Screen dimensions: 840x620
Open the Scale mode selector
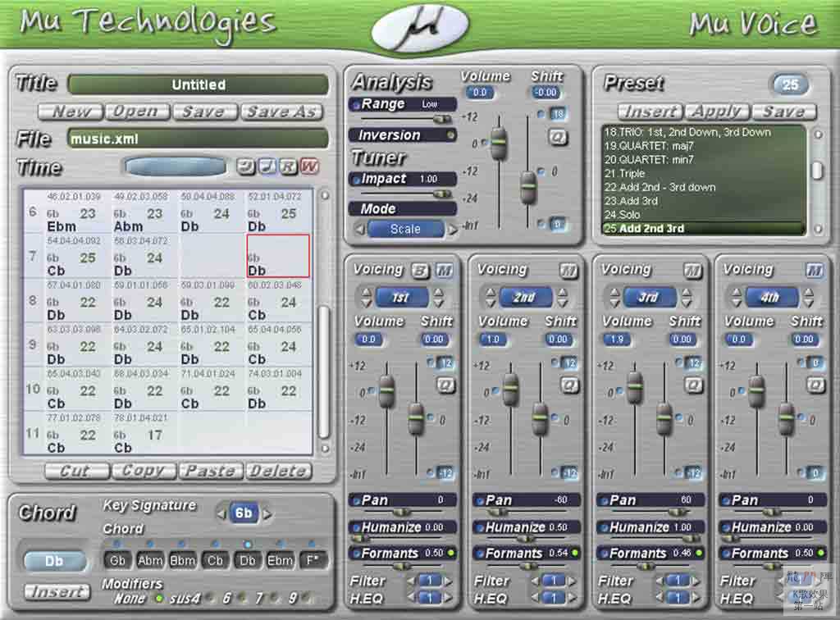click(x=406, y=230)
